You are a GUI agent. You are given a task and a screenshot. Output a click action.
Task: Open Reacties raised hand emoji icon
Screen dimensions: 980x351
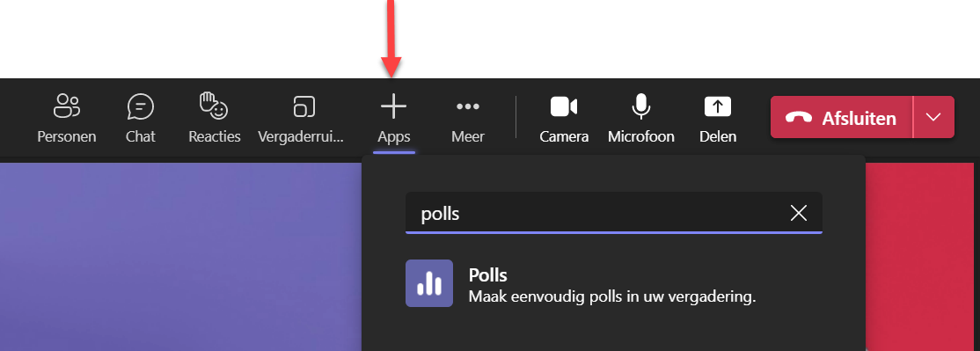[214, 106]
